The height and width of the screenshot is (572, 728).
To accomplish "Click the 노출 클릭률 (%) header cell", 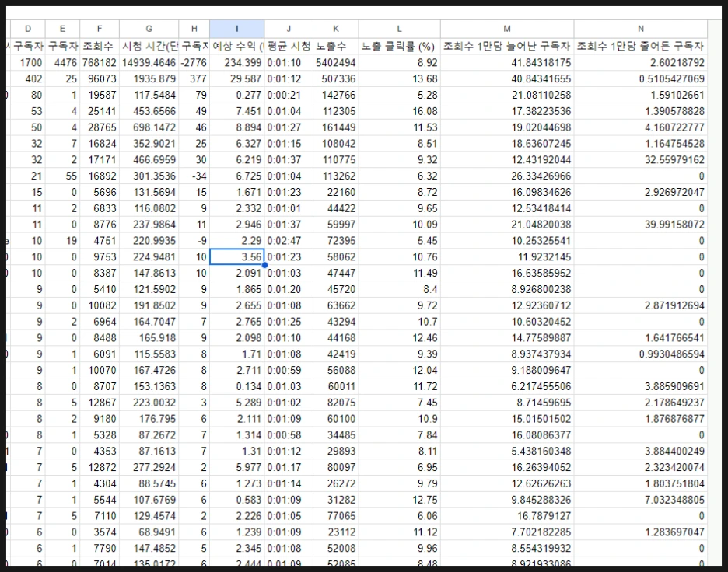I will click(x=399, y=46).
